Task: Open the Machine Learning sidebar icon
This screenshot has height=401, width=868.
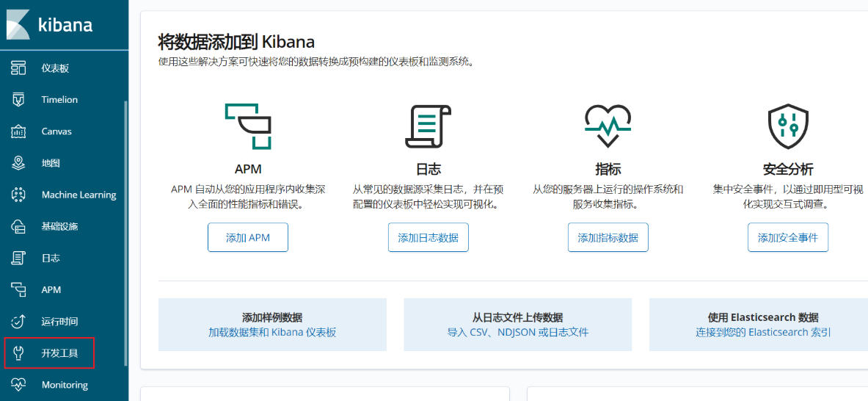Action: [x=19, y=195]
